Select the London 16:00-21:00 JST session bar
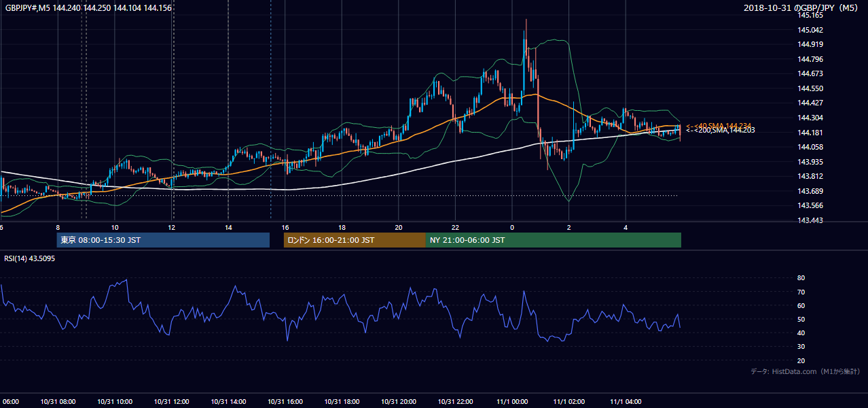The image size is (868, 408). pyautogui.click(x=355, y=240)
